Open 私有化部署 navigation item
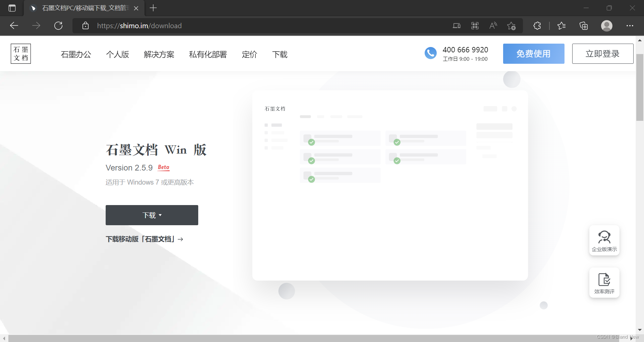The width and height of the screenshot is (644, 342). point(208,54)
